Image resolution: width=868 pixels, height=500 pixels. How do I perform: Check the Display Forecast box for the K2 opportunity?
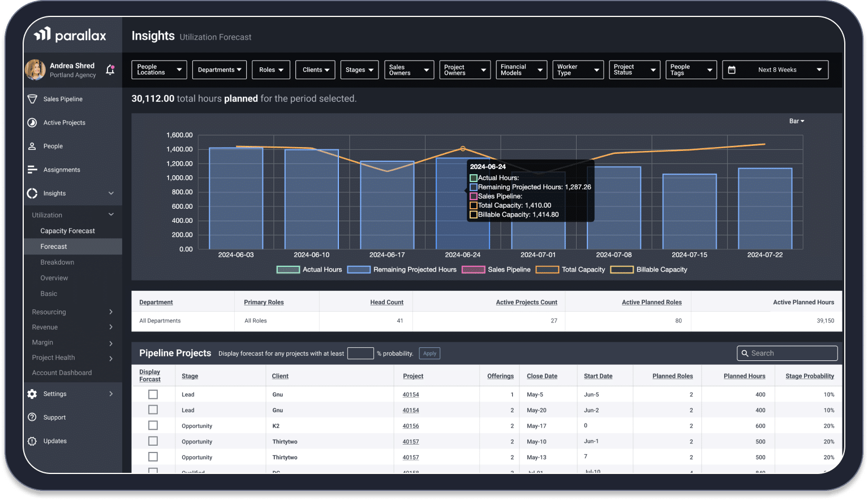pyautogui.click(x=153, y=425)
